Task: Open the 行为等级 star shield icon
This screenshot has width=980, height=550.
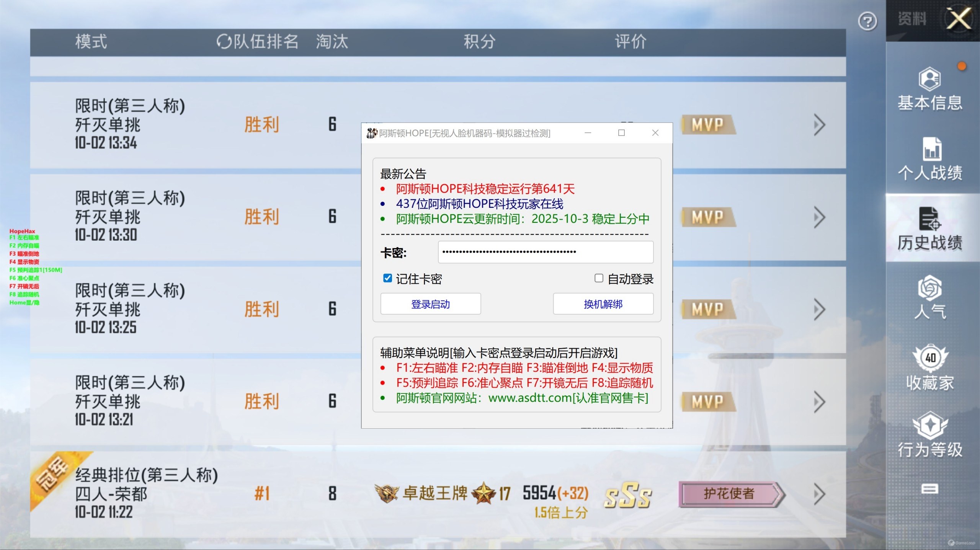Action: (x=930, y=426)
